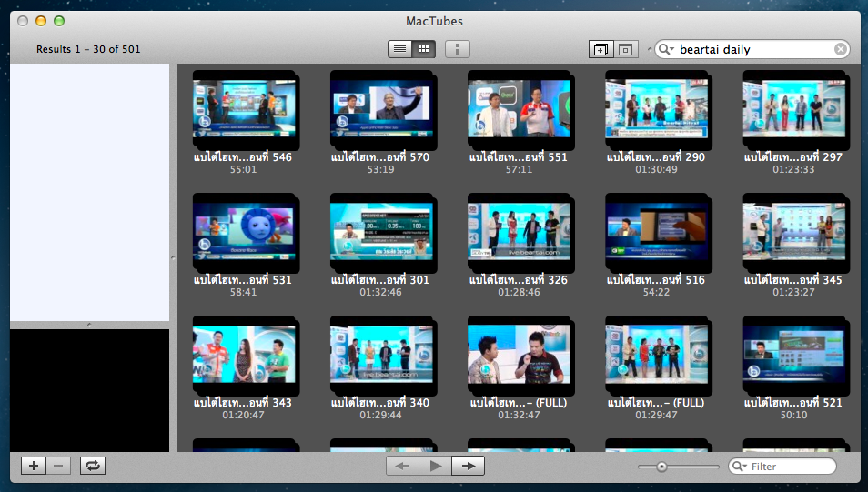Image resolution: width=868 pixels, height=492 pixels.
Task: Click inside the Filter text field
Action: click(790, 467)
